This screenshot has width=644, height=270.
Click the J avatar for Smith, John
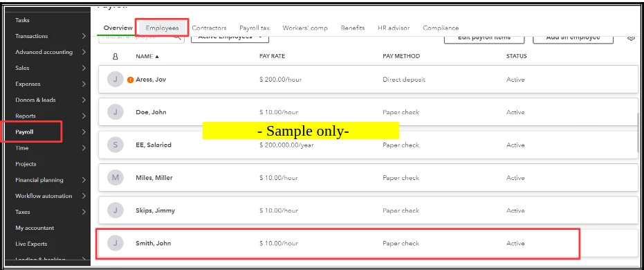pyautogui.click(x=115, y=243)
